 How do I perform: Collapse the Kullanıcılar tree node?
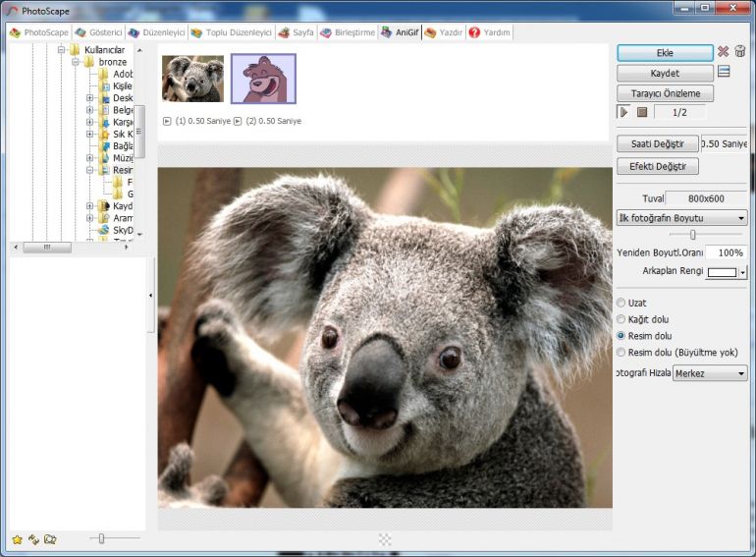[x=61, y=50]
